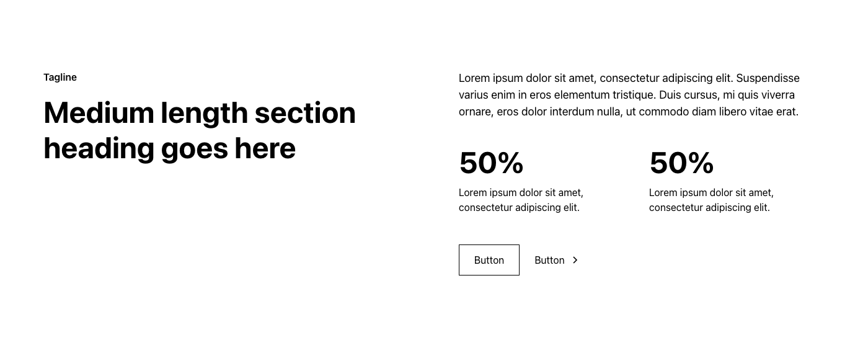Click the description under the first 50%
Screen dimensions: 868x345
[521, 200]
